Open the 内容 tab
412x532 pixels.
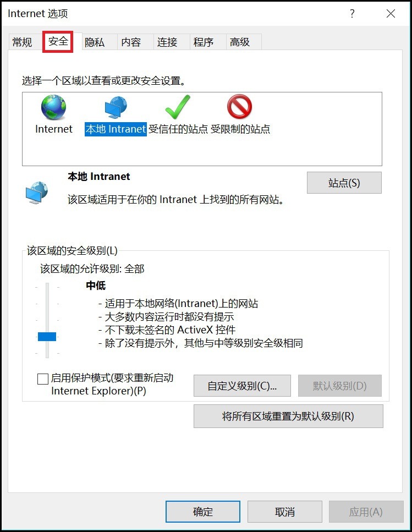pos(131,42)
